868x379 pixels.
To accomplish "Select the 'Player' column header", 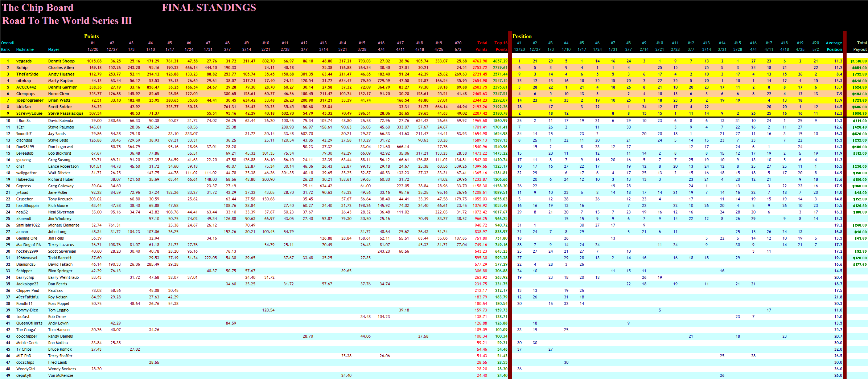I will 54,50.
